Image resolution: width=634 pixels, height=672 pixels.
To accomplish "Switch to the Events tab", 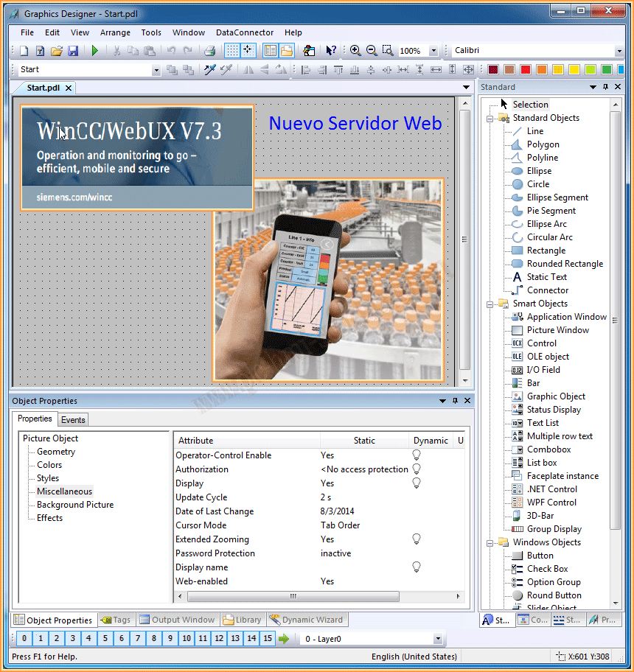I will click(x=73, y=420).
